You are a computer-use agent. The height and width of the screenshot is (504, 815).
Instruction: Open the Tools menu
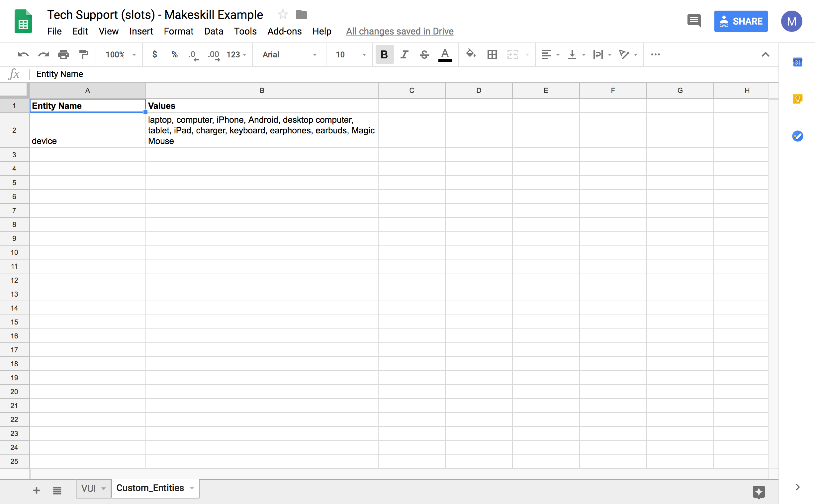[245, 31]
